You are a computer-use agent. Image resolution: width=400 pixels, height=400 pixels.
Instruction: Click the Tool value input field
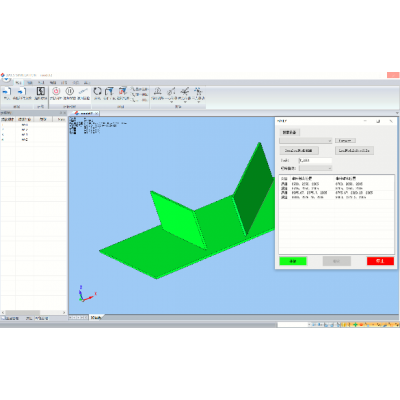coord(315,160)
